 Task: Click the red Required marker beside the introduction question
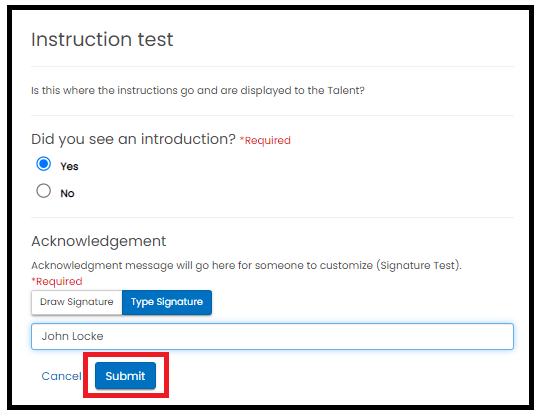tap(265, 140)
